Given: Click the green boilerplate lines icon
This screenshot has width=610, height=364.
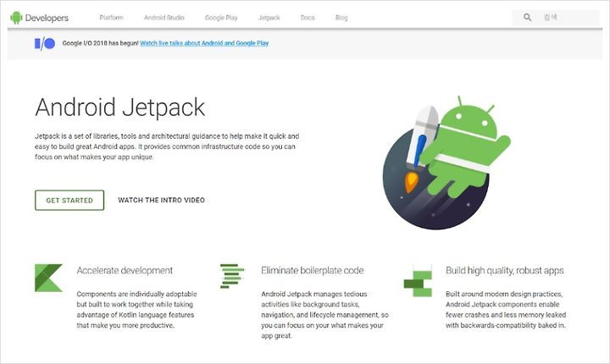Looking at the screenshot, I should pyautogui.click(x=232, y=276).
